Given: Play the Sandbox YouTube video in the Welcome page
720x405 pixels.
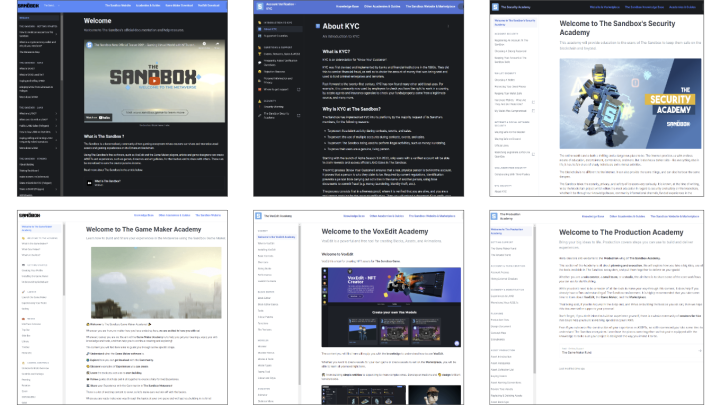Looking at the screenshot, I should (x=155, y=81).
